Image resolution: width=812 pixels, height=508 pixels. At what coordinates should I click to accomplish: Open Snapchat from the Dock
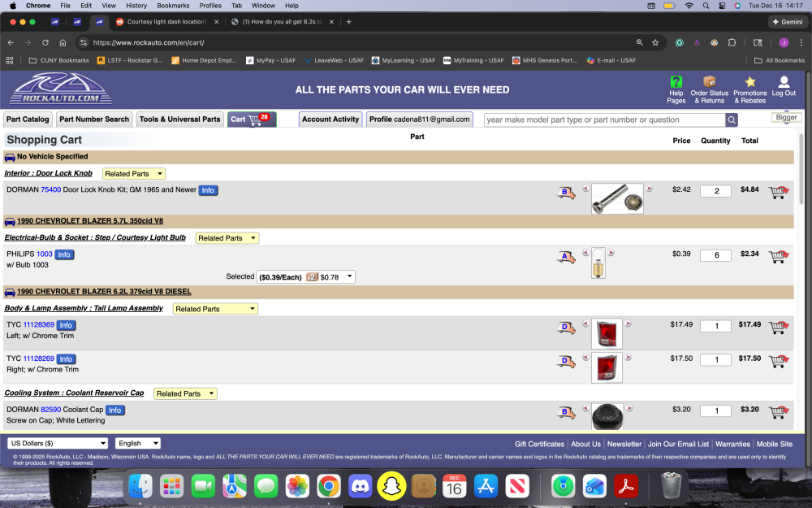tap(391, 485)
